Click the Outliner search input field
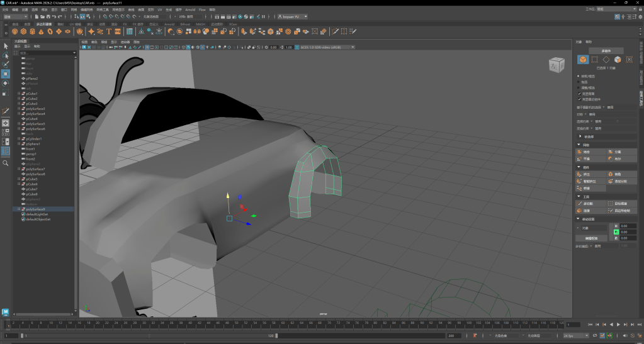Image resolution: width=644 pixels, height=344 pixels. pyautogui.click(x=45, y=53)
